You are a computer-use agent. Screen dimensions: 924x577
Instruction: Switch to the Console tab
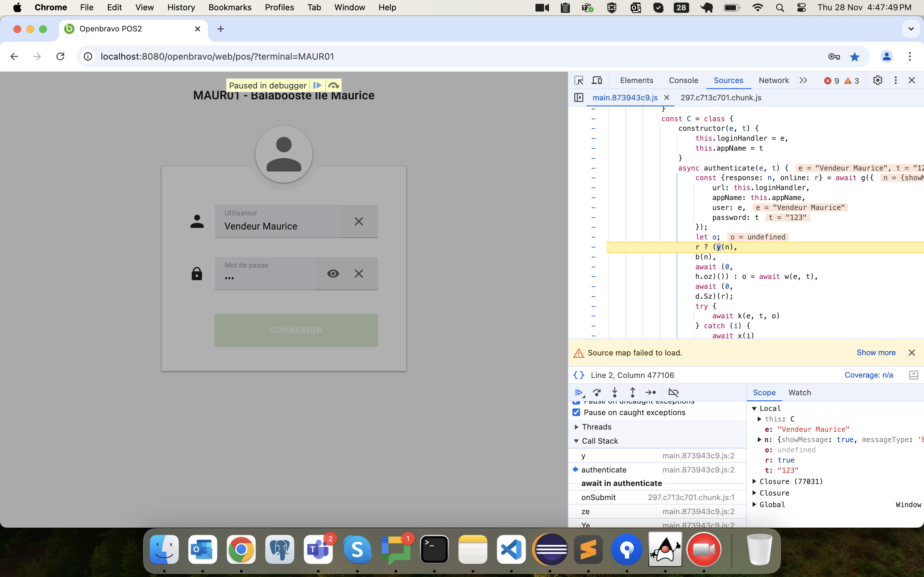pyautogui.click(x=683, y=80)
